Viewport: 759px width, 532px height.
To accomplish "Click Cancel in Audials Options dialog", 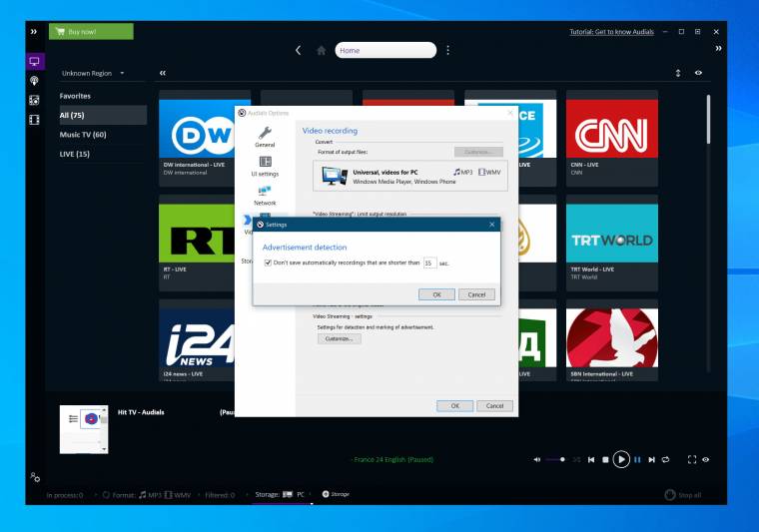I will pyautogui.click(x=494, y=406).
